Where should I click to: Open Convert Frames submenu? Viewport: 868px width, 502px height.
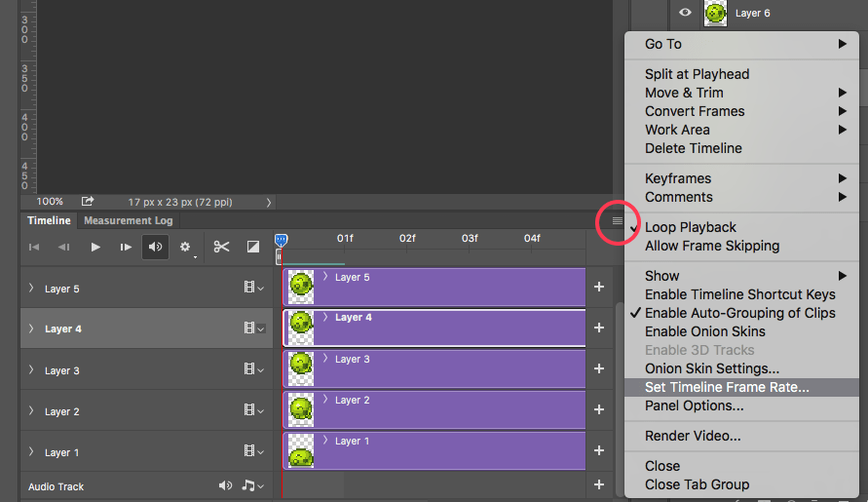741,111
